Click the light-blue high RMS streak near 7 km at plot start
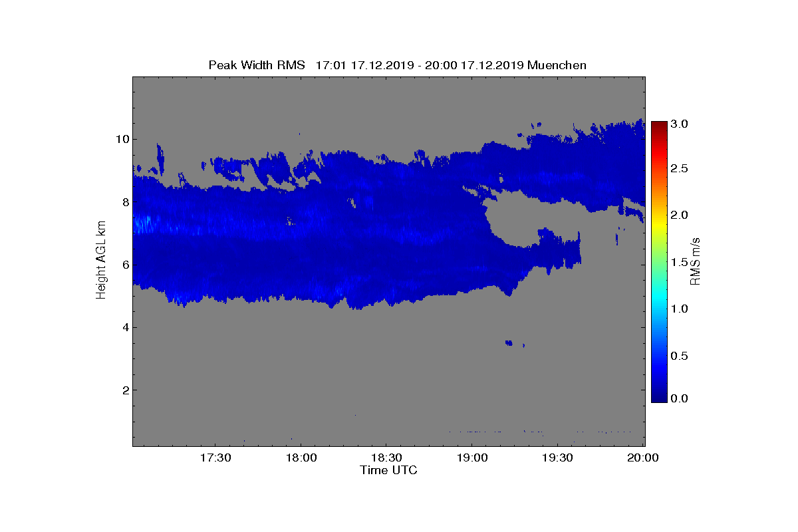The width and height of the screenshot is (798, 532). [144, 223]
